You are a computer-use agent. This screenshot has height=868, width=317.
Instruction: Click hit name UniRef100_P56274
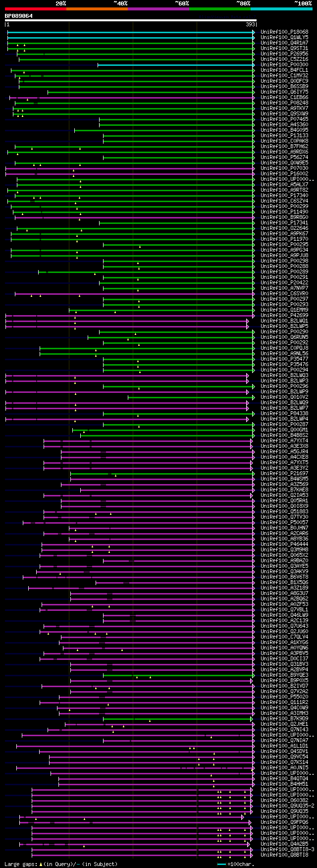(x=284, y=157)
